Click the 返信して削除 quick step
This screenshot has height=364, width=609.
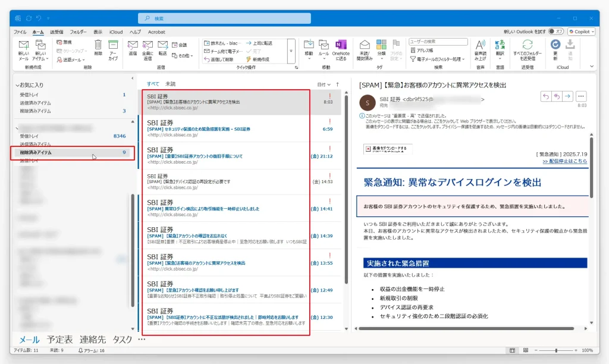coord(219,59)
